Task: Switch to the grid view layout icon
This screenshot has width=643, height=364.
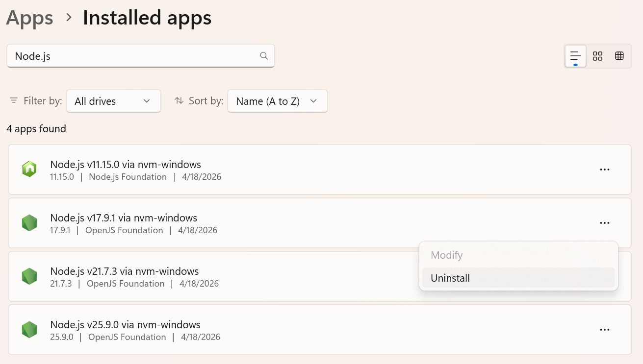Action: [x=597, y=56]
